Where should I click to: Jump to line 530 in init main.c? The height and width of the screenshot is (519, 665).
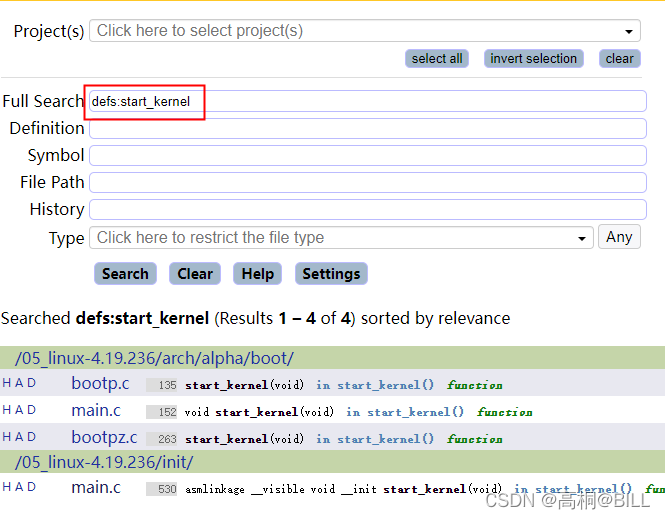162,489
